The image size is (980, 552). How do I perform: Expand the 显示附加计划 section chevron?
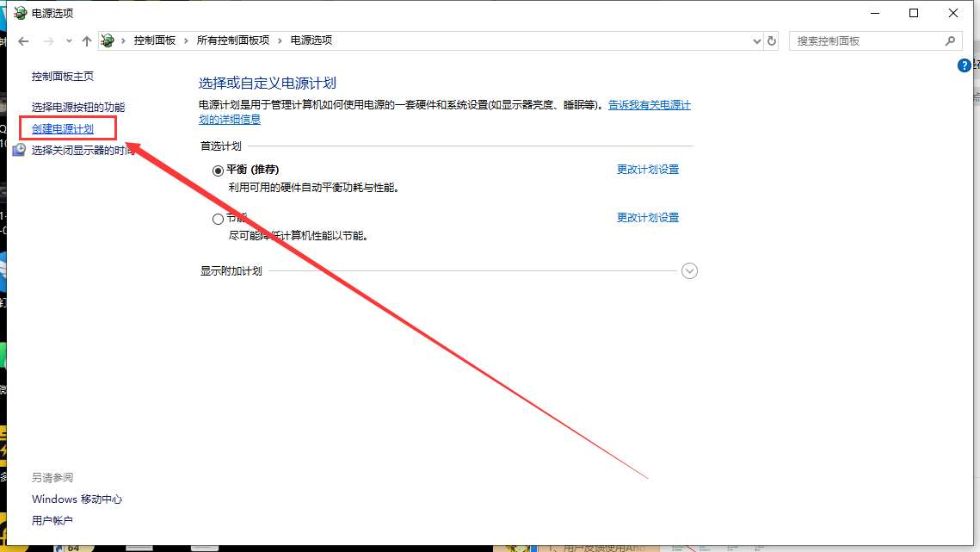click(689, 271)
